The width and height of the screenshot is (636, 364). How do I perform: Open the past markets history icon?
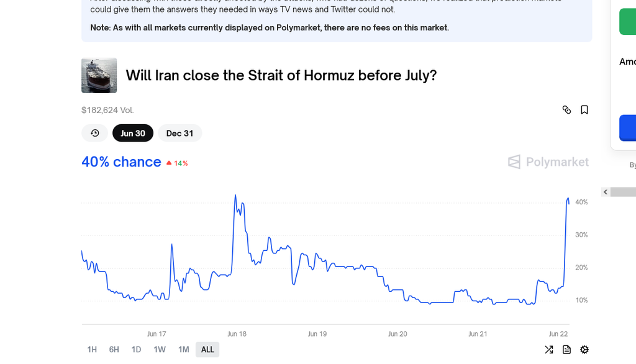95,133
